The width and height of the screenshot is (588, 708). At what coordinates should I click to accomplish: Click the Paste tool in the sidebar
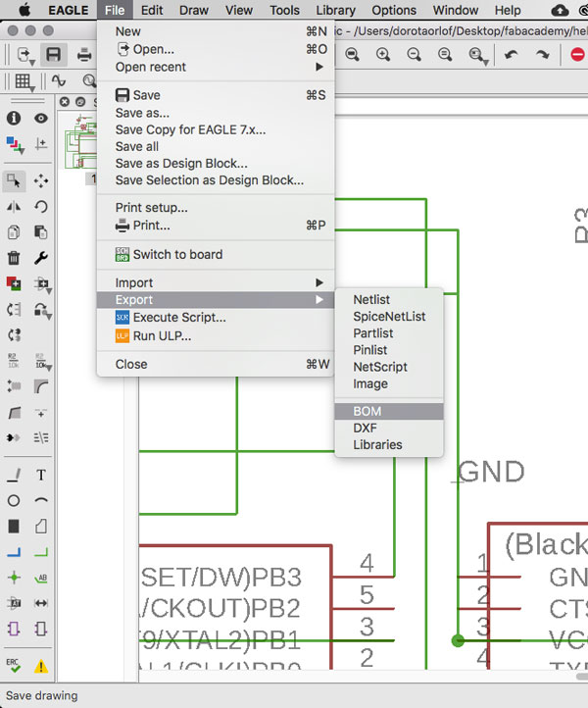[41, 232]
